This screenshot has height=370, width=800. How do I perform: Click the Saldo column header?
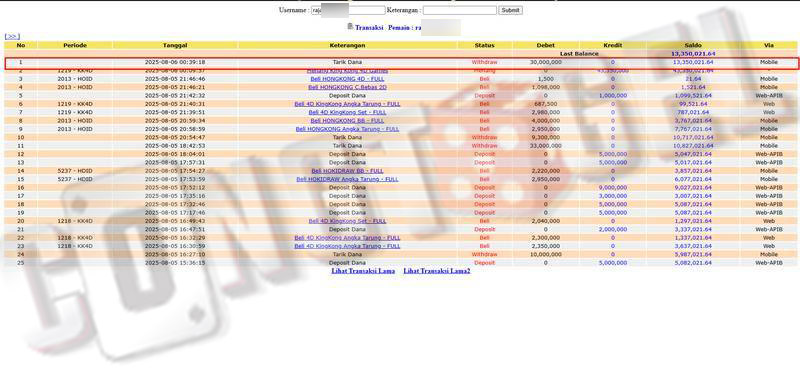pos(692,45)
